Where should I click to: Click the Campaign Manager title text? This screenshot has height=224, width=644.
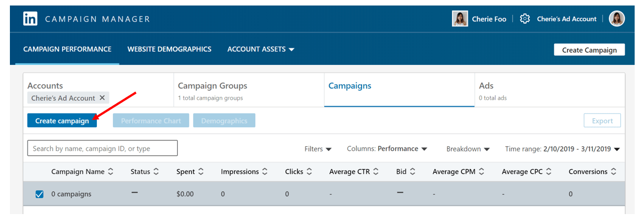click(x=97, y=19)
